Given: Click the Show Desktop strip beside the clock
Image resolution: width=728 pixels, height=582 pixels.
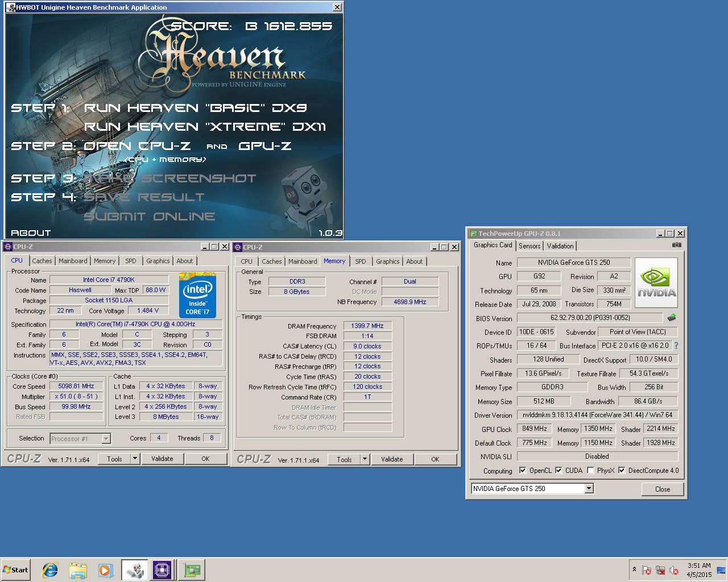Looking at the screenshot, I should (x=721, y=569).
